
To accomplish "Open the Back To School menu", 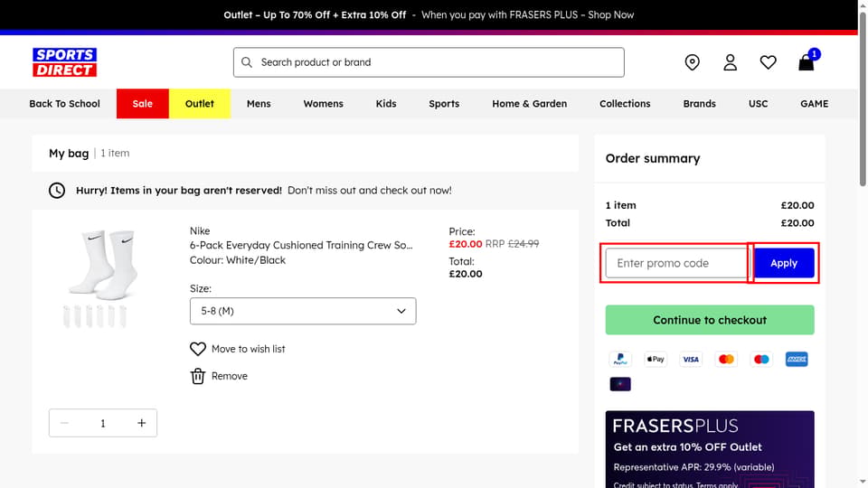I will [64, 103].
